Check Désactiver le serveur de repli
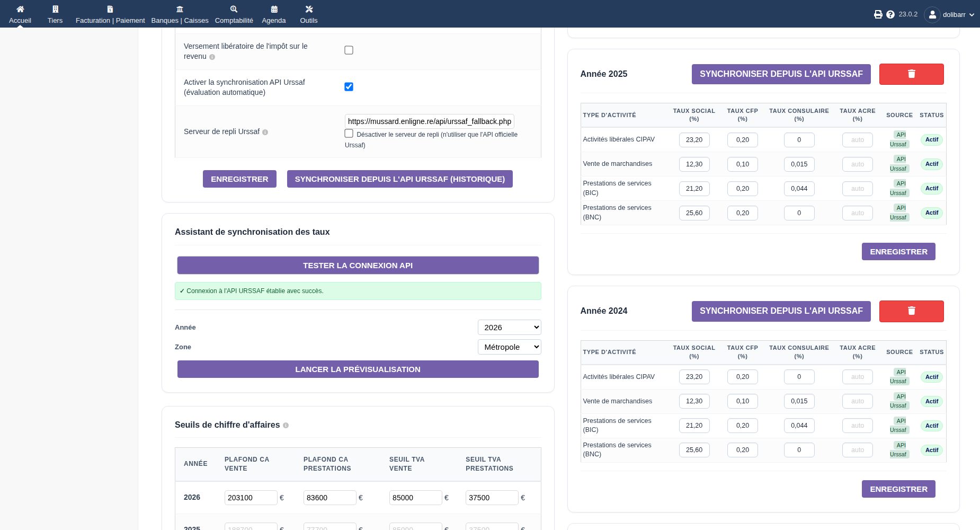This screenshot has width=980, height=530. [349, 134]
